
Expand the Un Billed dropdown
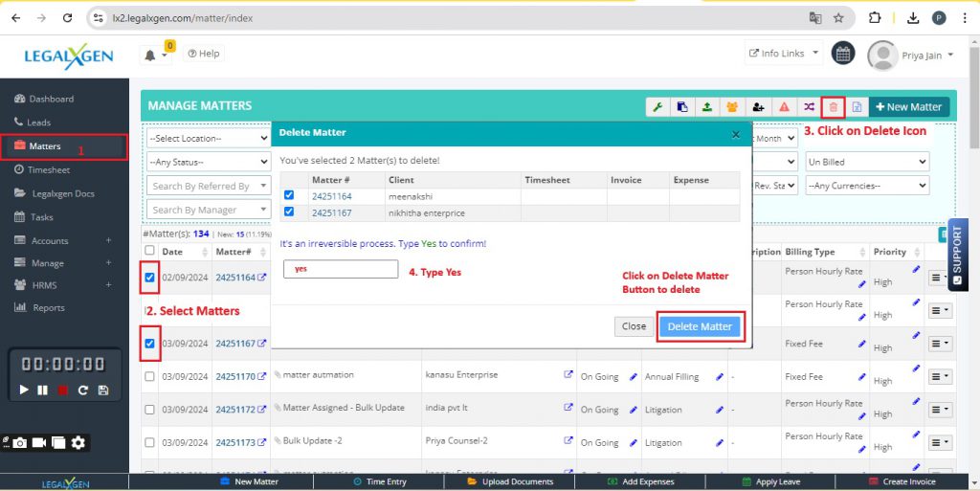coord(867,162)
